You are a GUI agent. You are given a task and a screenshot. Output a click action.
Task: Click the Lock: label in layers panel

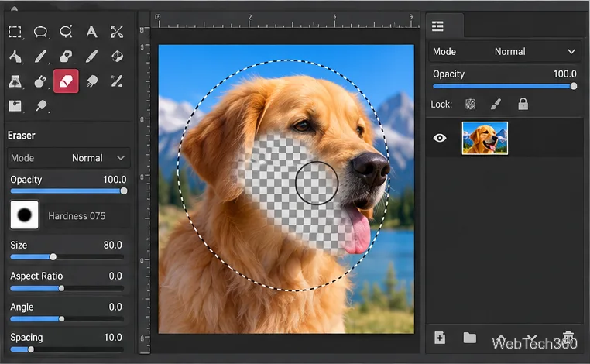click(x=441, y=105)
